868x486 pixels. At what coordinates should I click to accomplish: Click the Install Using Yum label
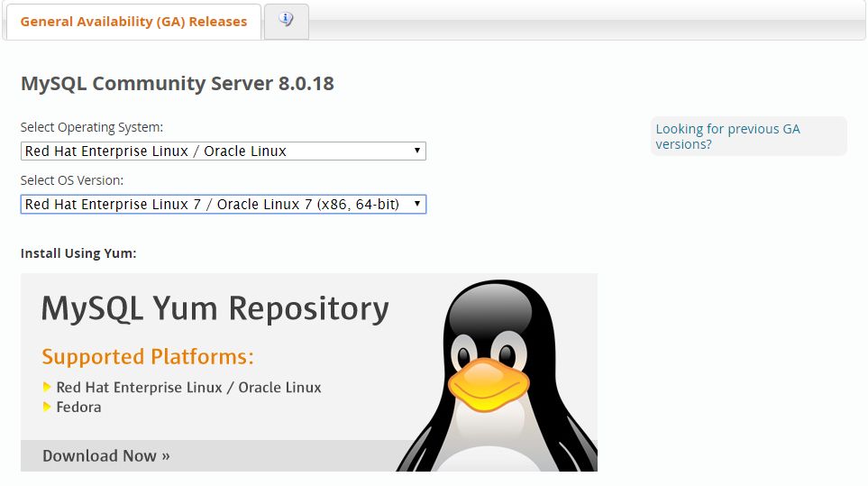[78, 253]
